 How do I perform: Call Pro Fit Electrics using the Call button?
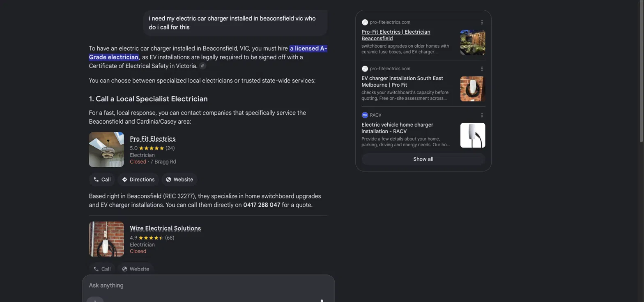(102, 180)
